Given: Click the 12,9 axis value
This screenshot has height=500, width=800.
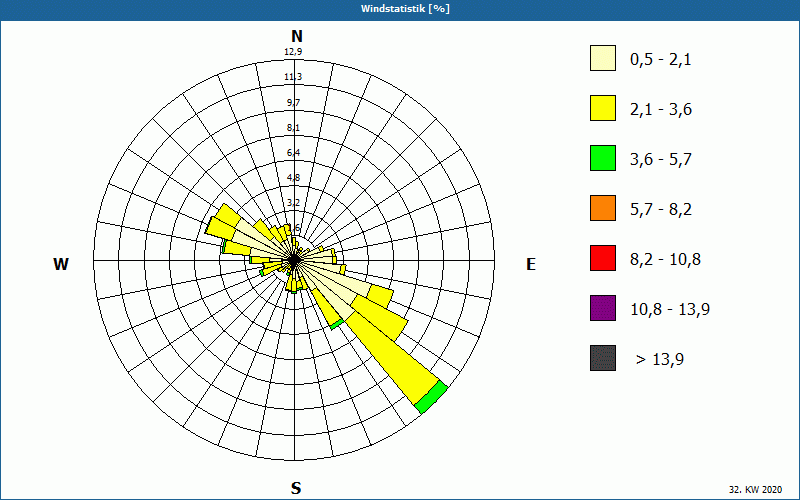Looking at the screenshot, I should (x=293, y=52).
